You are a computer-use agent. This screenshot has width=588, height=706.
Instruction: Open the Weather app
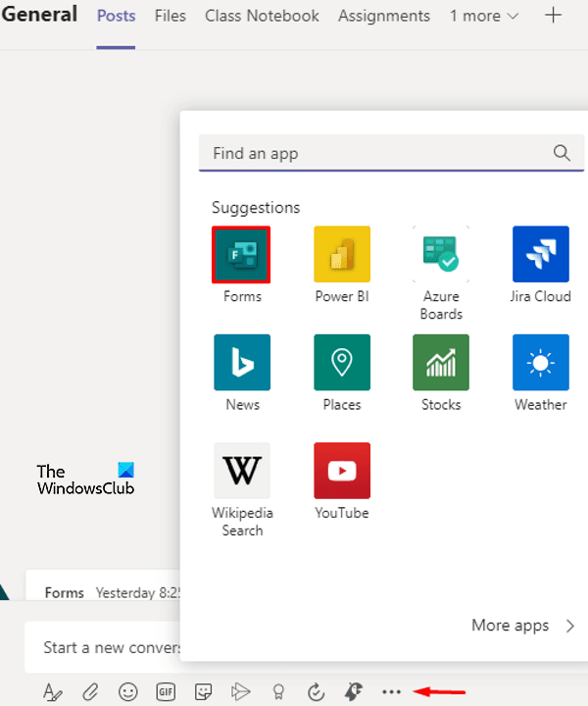tap(540, 363)
